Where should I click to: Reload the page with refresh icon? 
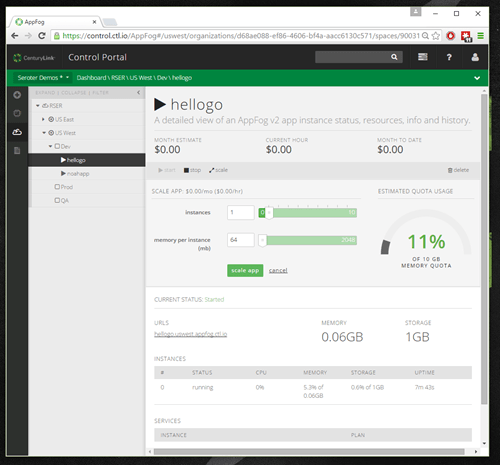click(x=42, y=36)
